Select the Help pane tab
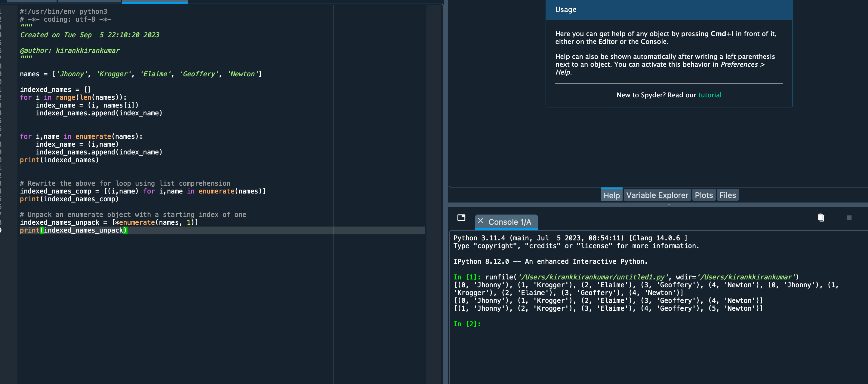Image resolution: width=868 pixels, height=384 pixels. coord(611,195)
